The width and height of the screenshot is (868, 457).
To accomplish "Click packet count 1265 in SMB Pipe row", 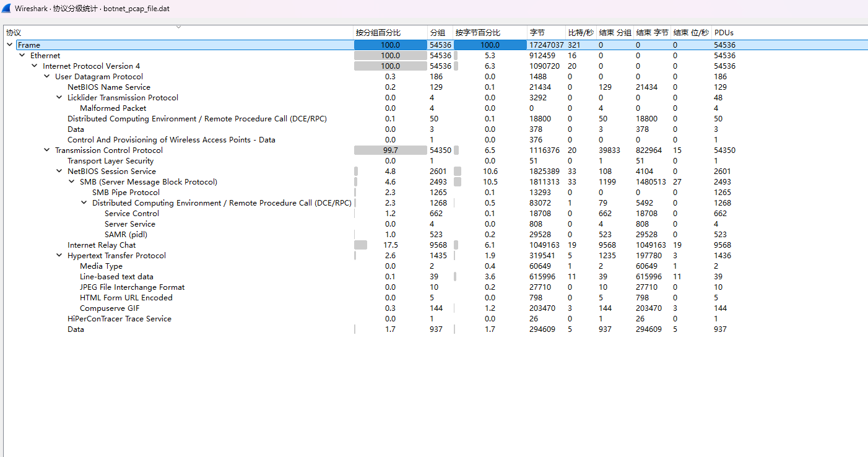I will 438,193.
